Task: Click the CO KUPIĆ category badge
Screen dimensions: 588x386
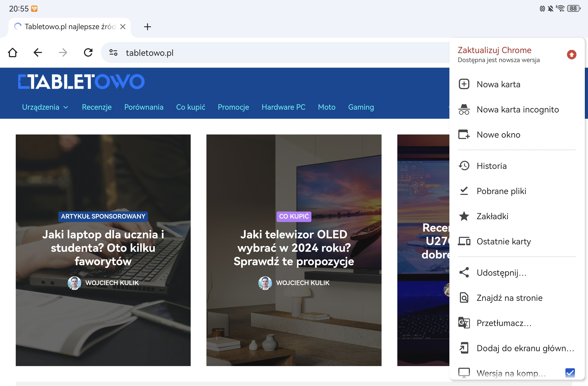Action: [294, 216]
